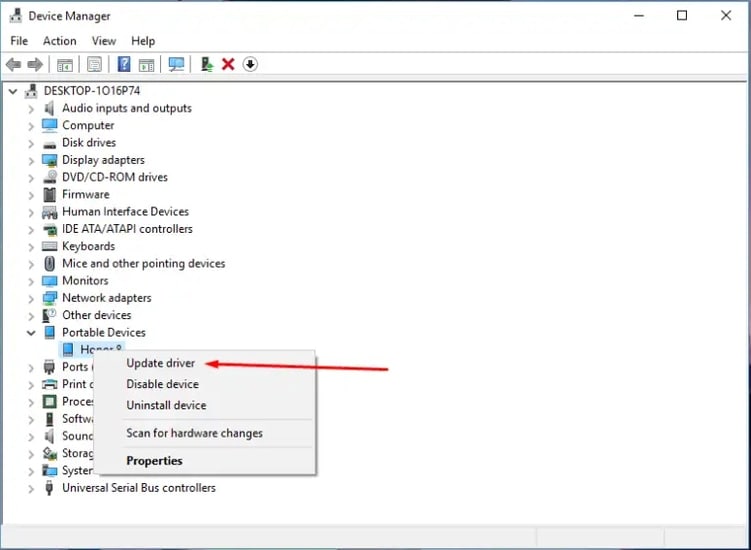
Task: Click the Display adapters icon
Action: point(49,160)
